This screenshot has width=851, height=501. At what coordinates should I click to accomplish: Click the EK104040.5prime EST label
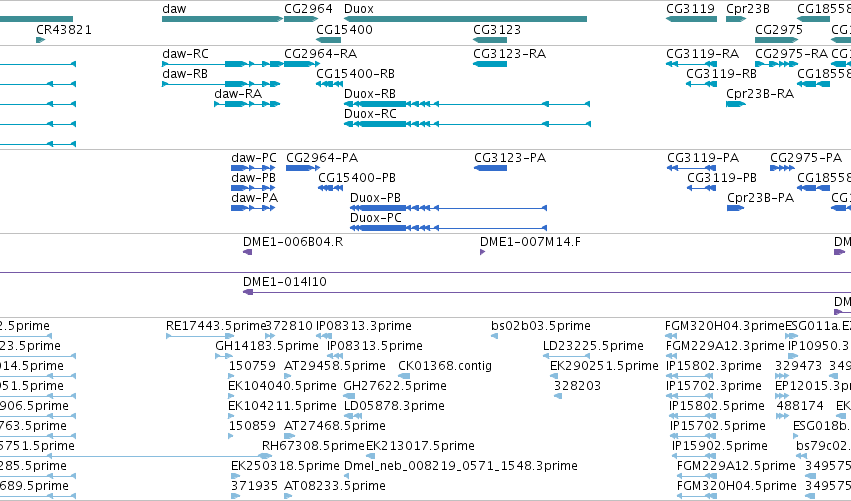coord(282,386)
